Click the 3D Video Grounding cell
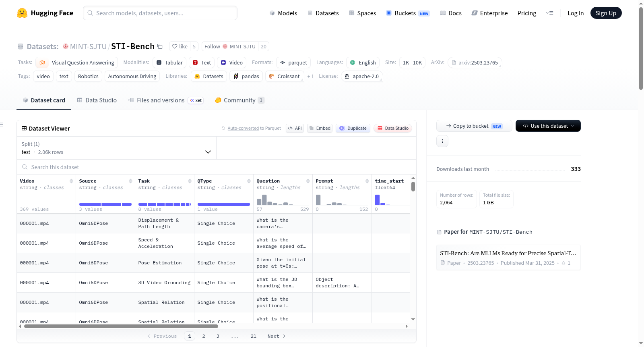The image size is (644, 347). pos(165,283)
